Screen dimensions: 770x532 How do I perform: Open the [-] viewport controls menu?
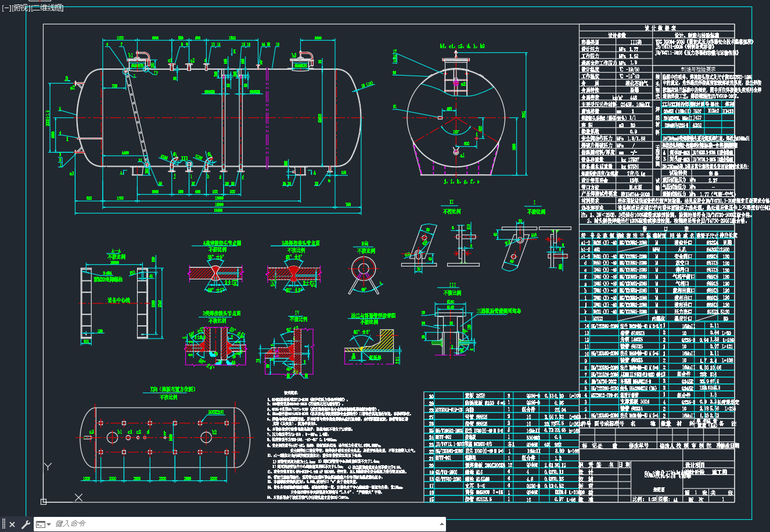click(6, 8)
